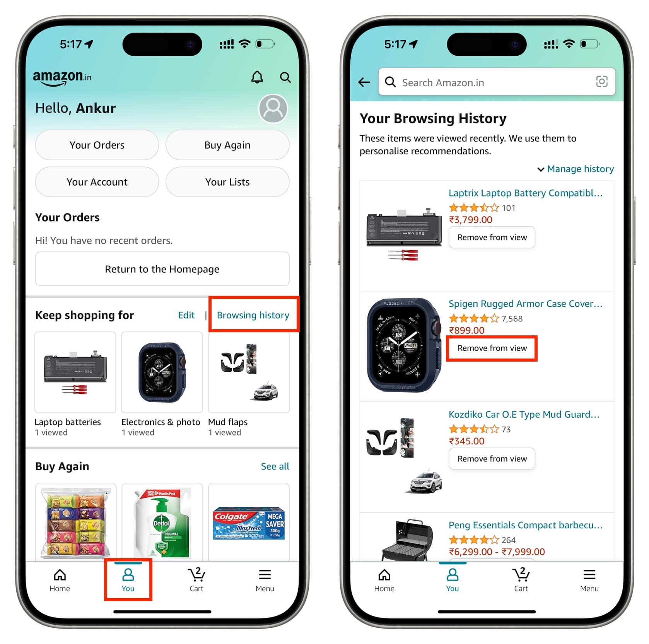Open the Laptop batteries thumbnail

[75, 372]
